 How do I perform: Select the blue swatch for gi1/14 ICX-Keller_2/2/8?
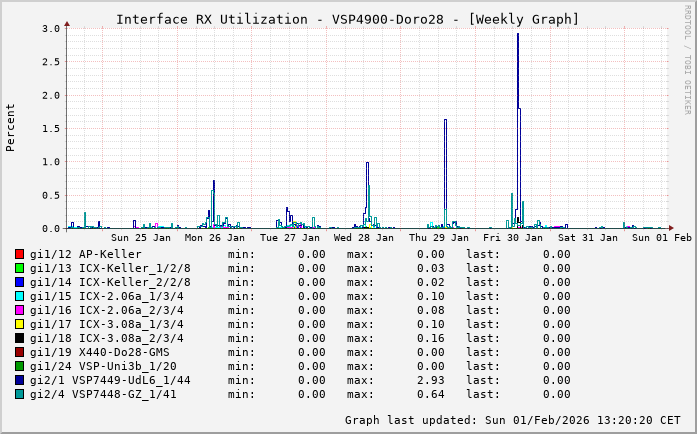click(20, 282)
